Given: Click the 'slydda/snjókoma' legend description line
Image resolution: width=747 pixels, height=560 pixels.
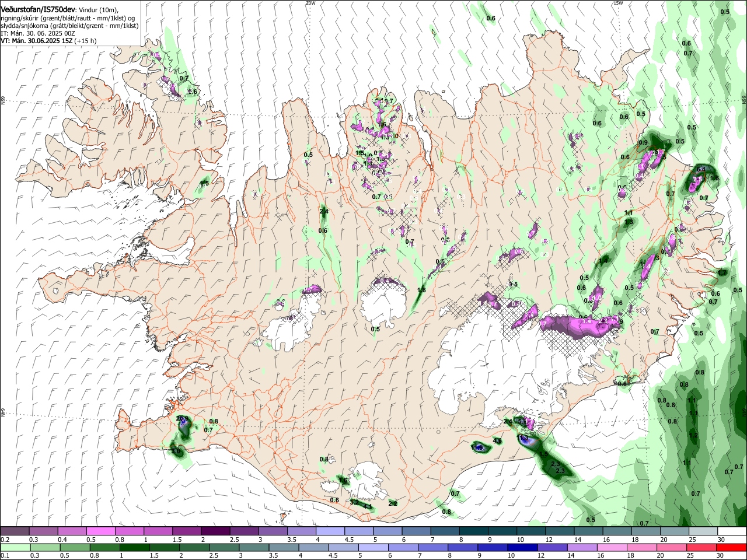Looking at the screenshot, I should pyautogui.click(x=69, y=26).
